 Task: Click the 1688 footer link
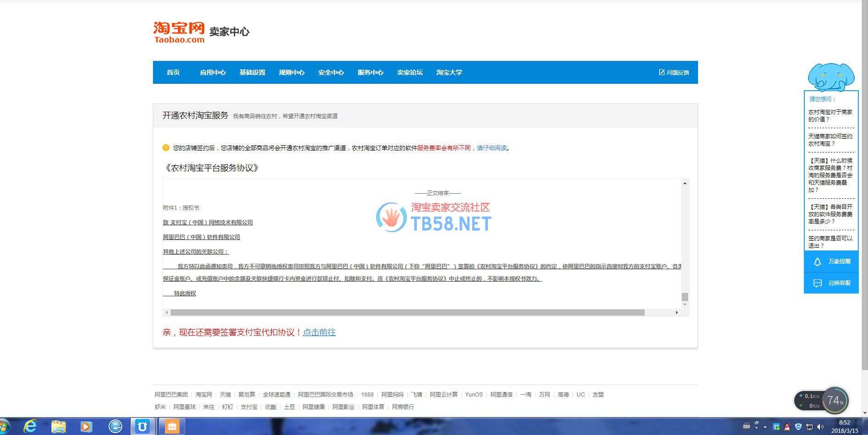pyautogui.click(x=367, y=395)
